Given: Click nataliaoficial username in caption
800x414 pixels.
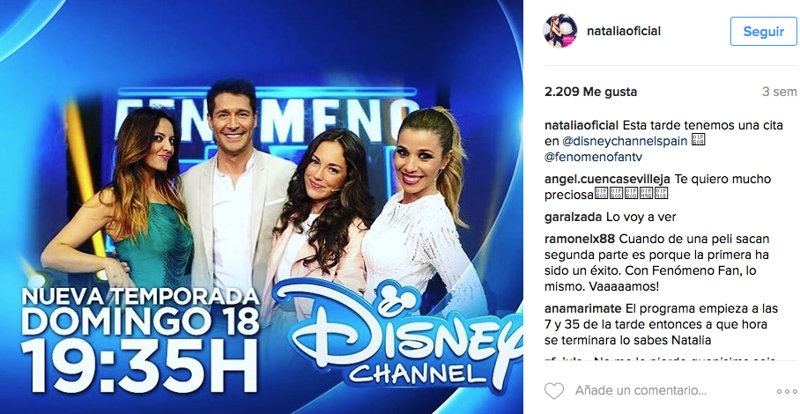Looking at the screenshot, I should click(581, 126).
